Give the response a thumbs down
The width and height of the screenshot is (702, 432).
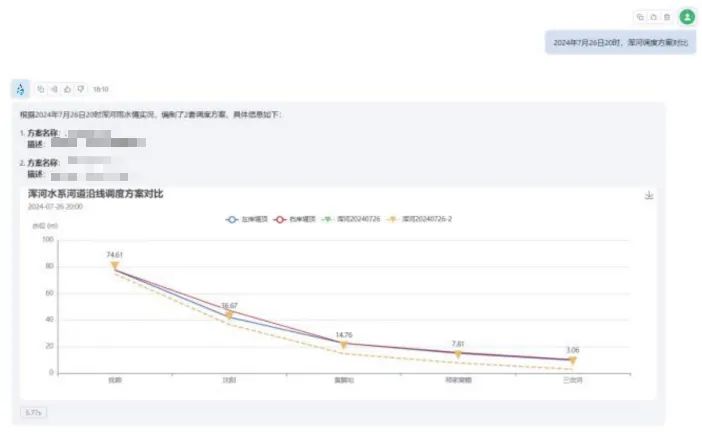coord(81,89)
